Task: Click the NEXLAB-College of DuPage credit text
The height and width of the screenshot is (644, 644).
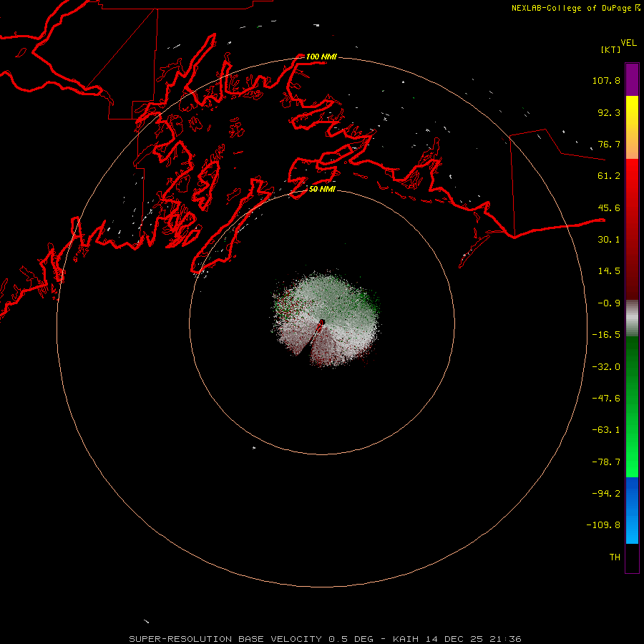Action: pyautogui.click(x=571, y=8)
